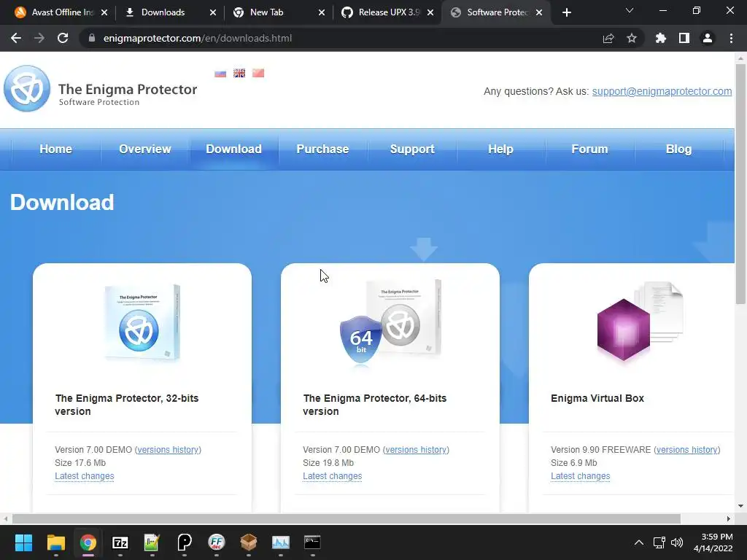
Task: Click The Enigma Protector, 64-bits version title
Action: pyautogui.click(x=375, y=405)
